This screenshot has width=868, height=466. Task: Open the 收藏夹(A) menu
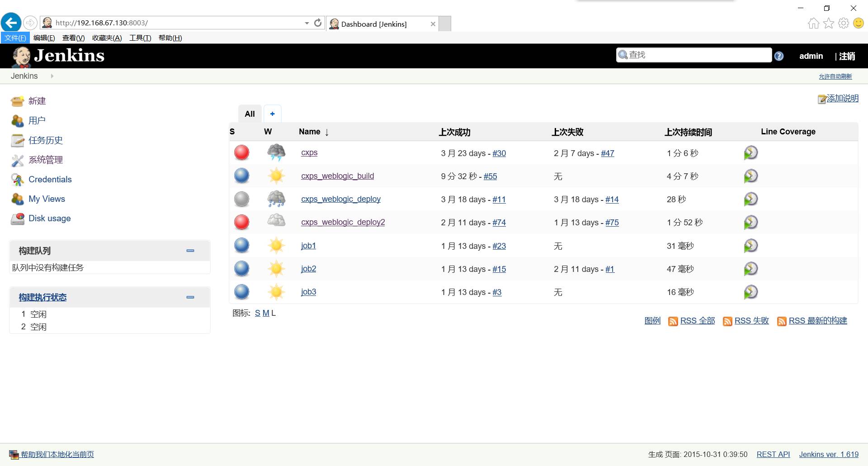point(107,38)
